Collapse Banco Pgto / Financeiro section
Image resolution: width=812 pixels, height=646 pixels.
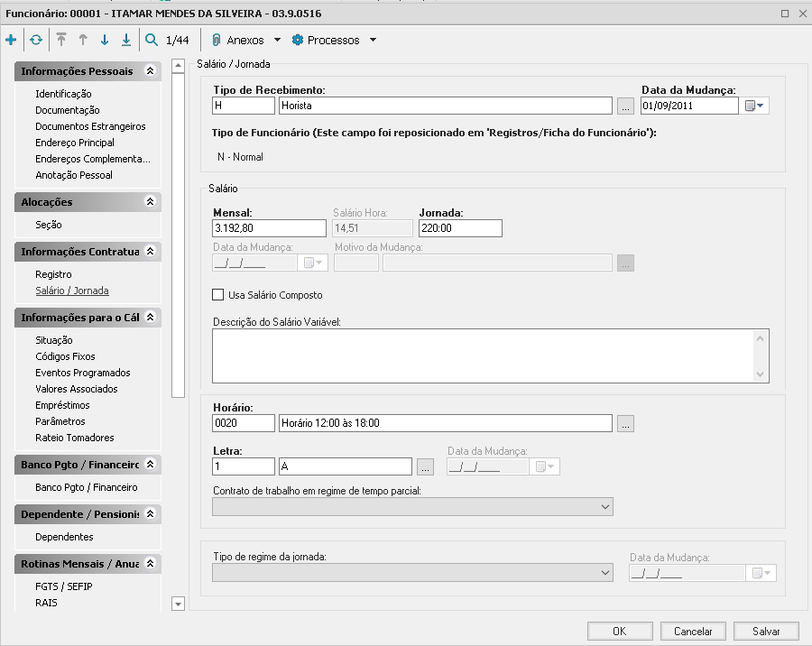150,464
